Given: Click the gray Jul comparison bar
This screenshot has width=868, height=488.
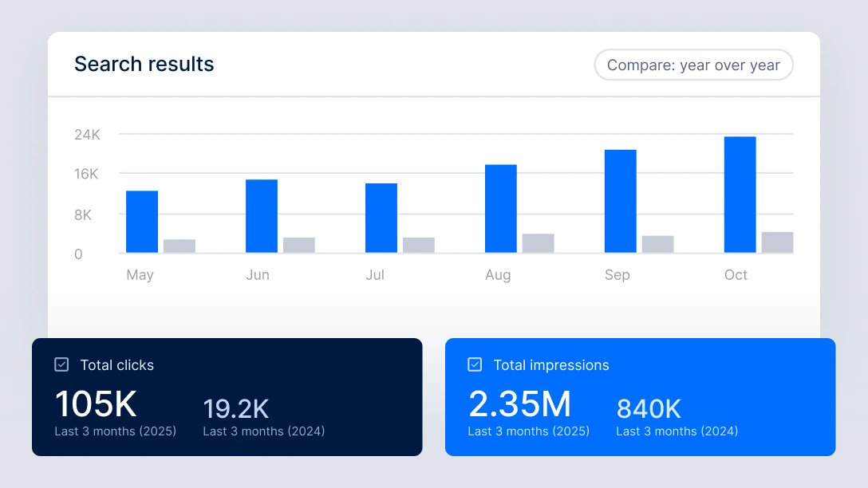Looking at the screenshot, I should click(419, 245).
